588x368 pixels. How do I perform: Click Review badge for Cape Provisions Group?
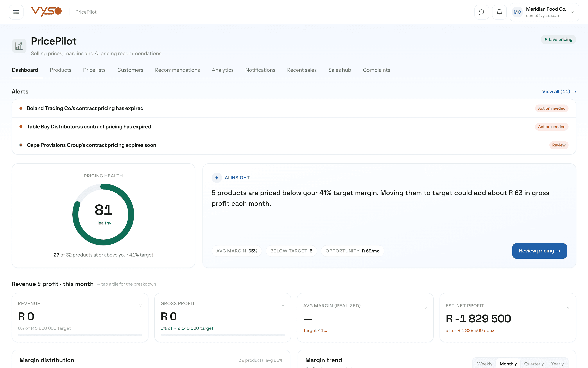click(559, 145)
